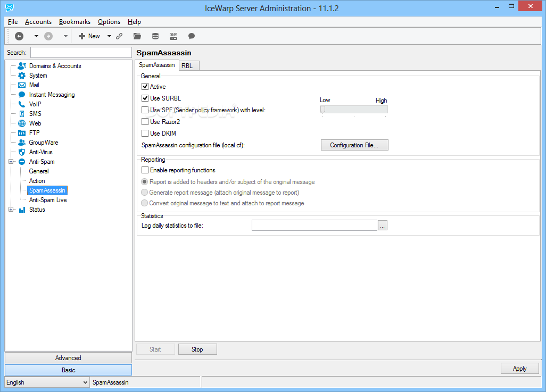Switch to Basic mode button
Viewport: 546px width, 392px height.
(68, 370)
